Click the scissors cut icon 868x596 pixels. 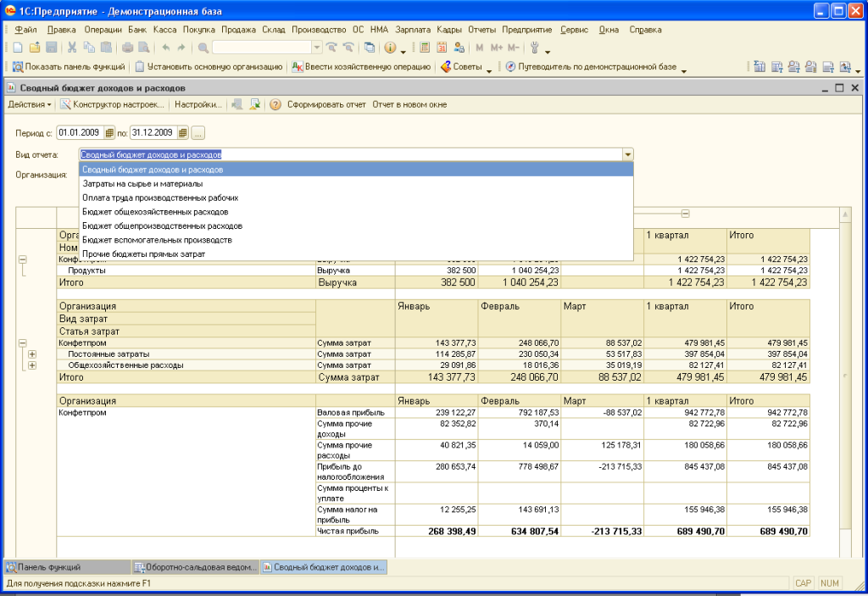click(x=72, y=47)
